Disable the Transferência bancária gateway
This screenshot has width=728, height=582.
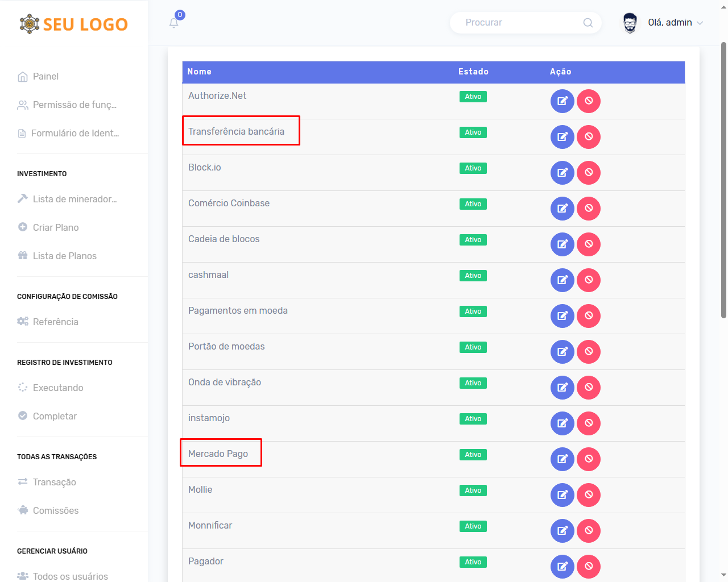coord(589,137)
